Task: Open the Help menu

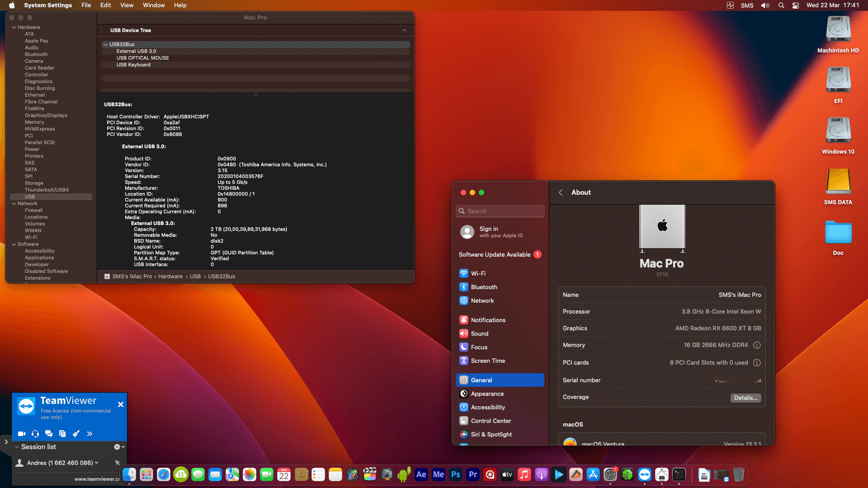Action: [x=180, y=5]
